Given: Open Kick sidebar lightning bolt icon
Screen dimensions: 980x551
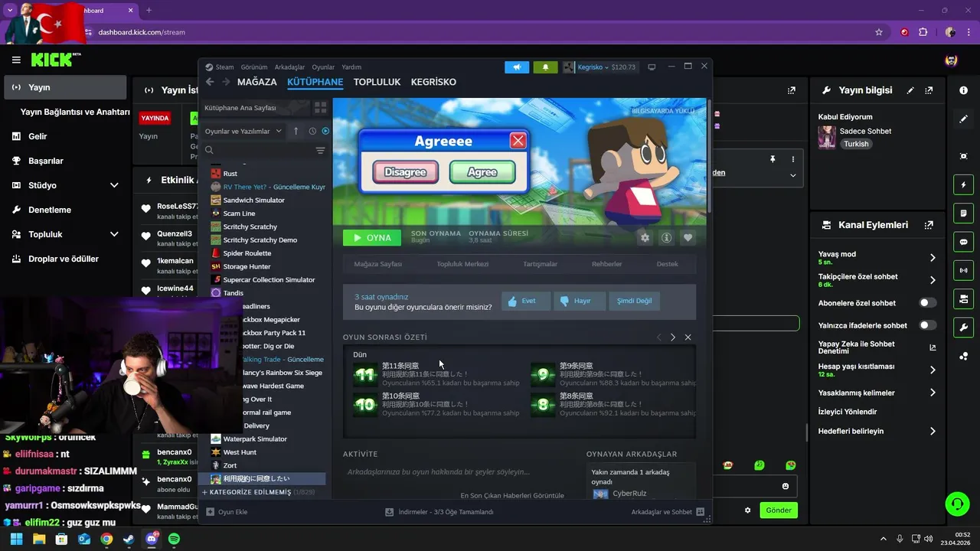Looking at the screenshot, I should click(x=963, y=185).
